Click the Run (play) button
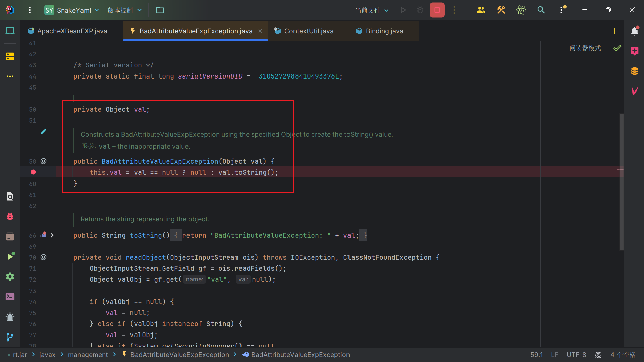This screenshot has width=644, height=362. click(403, 10)
